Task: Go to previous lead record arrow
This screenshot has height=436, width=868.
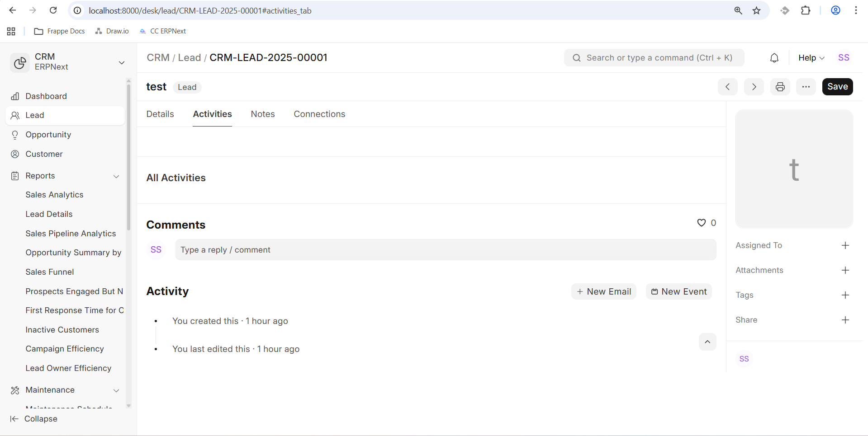Action: (727, 87)
